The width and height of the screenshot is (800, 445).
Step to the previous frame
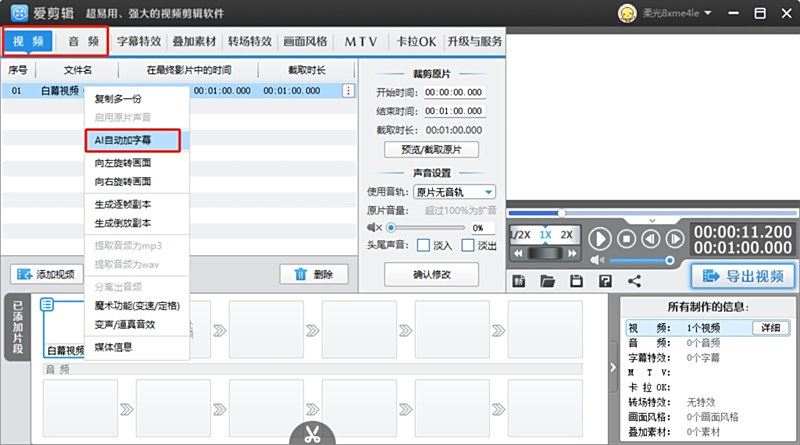(x=651, y=239)
